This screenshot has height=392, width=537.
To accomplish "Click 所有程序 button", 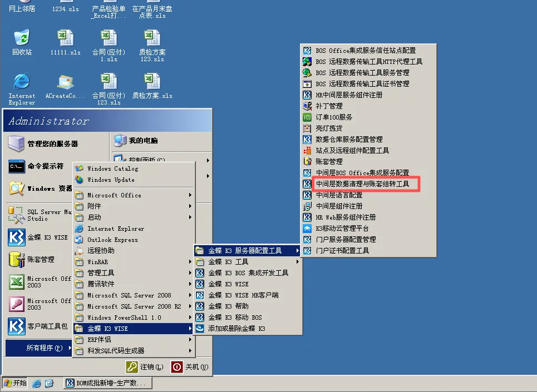I will pos(39,348).
